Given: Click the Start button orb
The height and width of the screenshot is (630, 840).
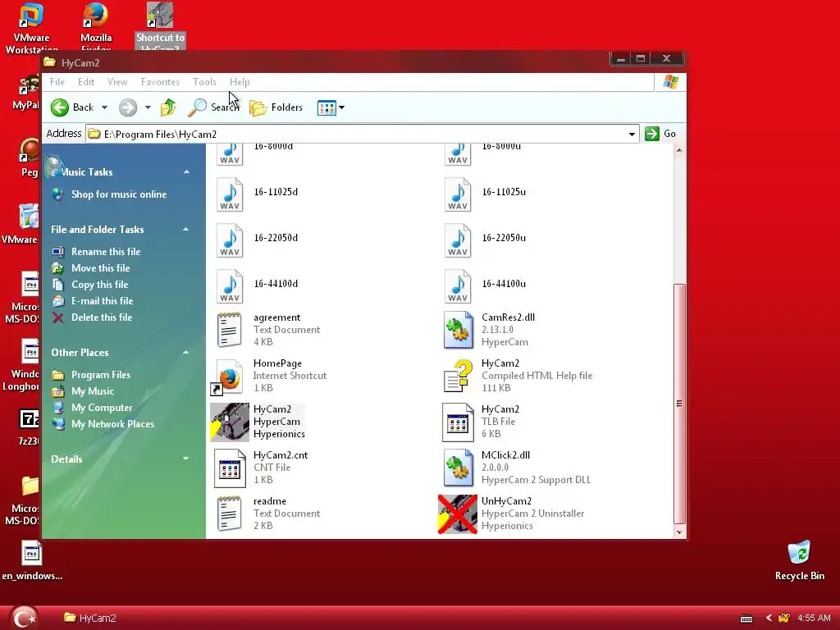Looking at the screenshot, I should [x=24, y=618].
